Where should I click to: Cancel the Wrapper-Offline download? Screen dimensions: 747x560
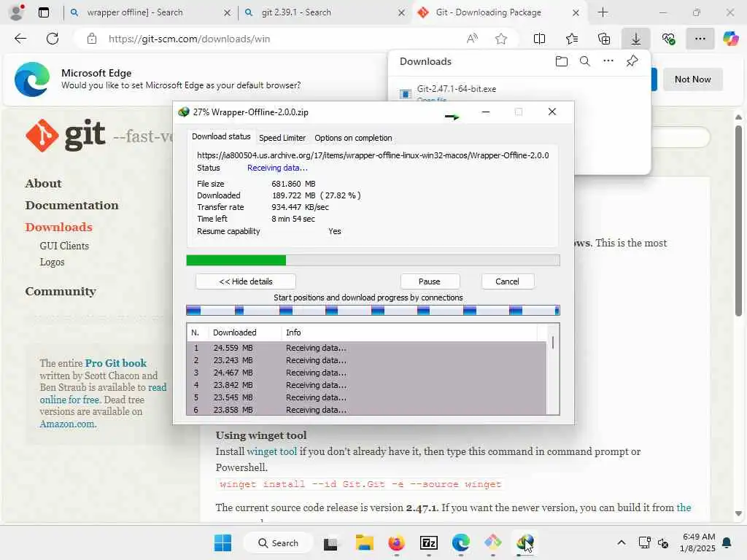tap(507, 281)
